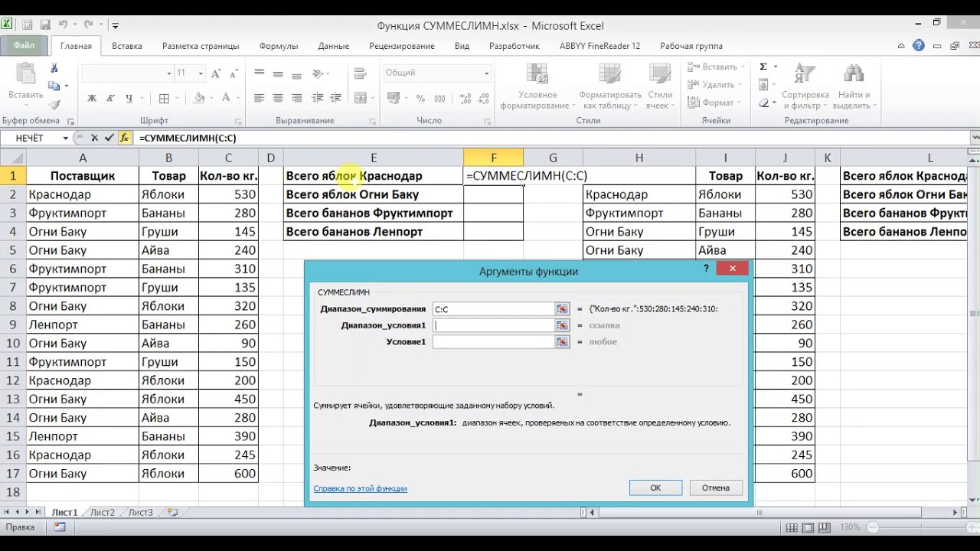Click the Cut scissors icon
Viewport: 980px width, 551px height.
tap(54, 68)
